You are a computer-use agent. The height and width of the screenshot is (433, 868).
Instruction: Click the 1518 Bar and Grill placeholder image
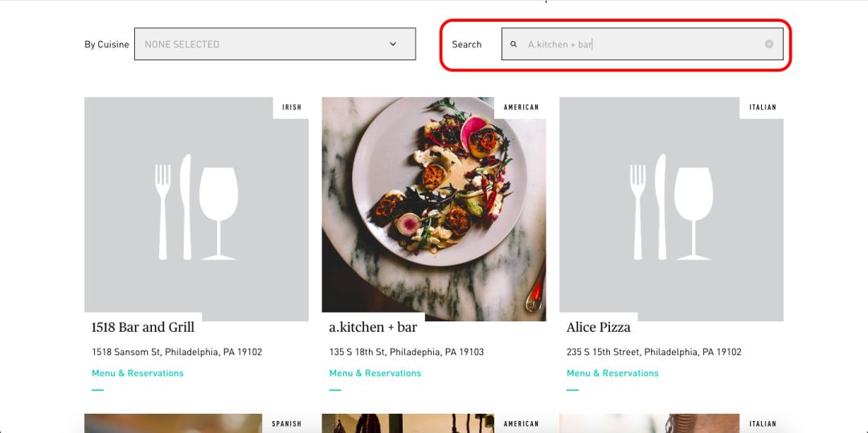point(197,209)
